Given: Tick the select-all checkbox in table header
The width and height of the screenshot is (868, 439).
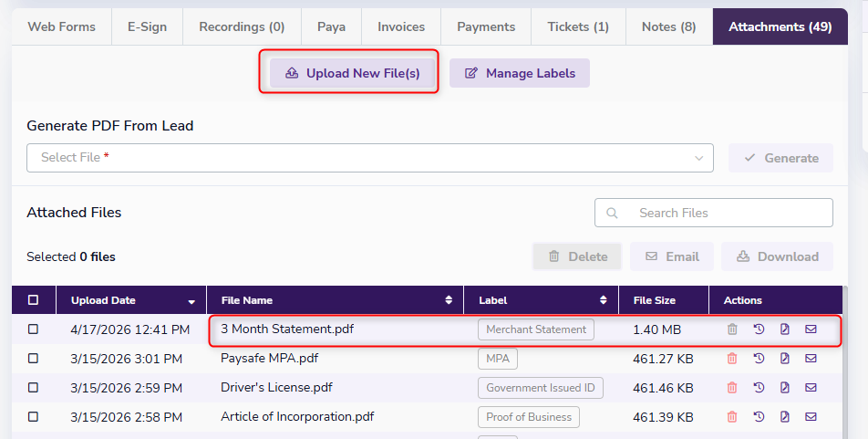Looking at the screenshot, I should coord(33,300).
